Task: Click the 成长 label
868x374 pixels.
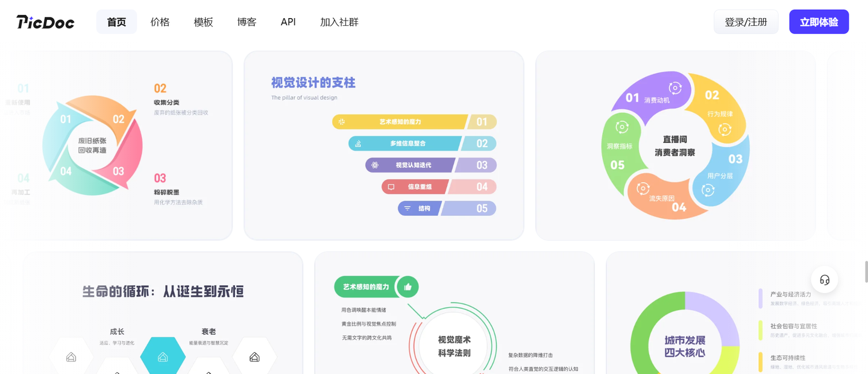Action: click(117, 332)
